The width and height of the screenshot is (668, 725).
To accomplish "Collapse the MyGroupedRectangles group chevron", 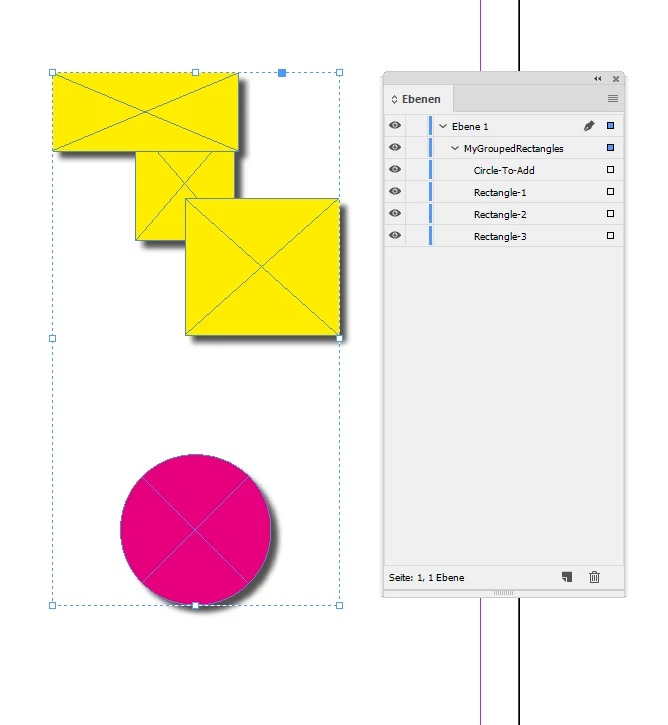I will pyautogui.click(x=455, y=148).
